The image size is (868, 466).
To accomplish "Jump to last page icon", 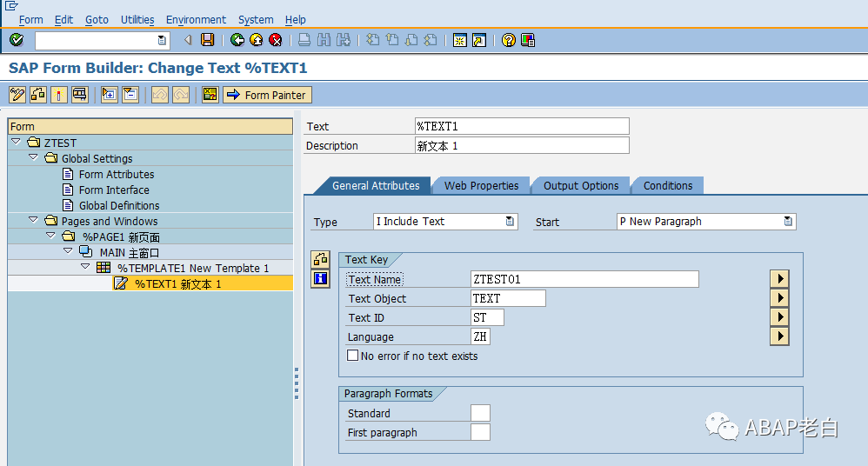I will tap(431, 40).
